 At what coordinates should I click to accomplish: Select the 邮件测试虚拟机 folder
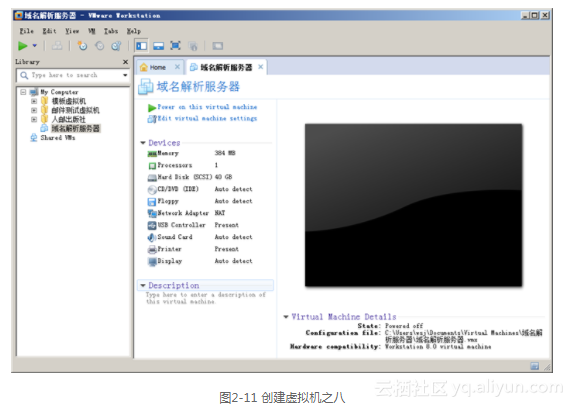75,110
